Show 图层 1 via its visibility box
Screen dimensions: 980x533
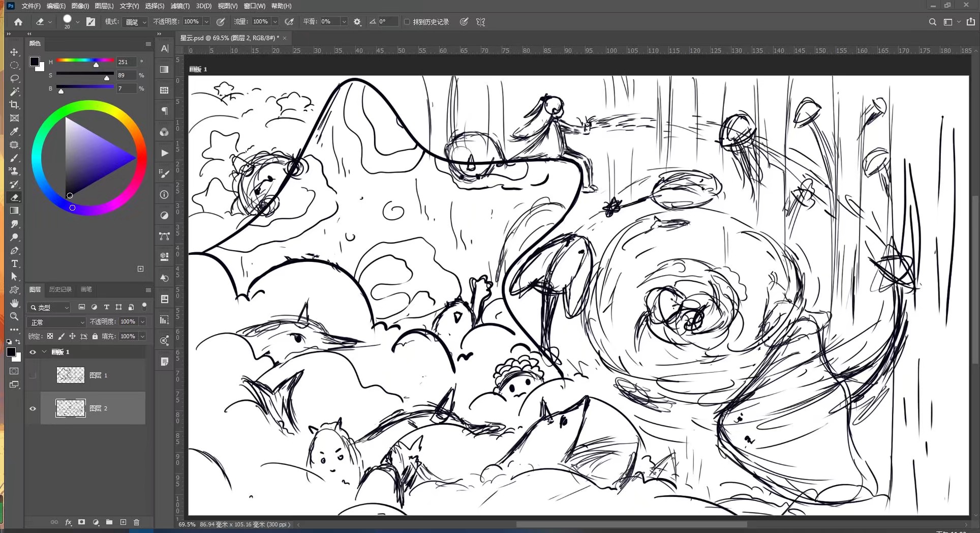coord(33,375)
